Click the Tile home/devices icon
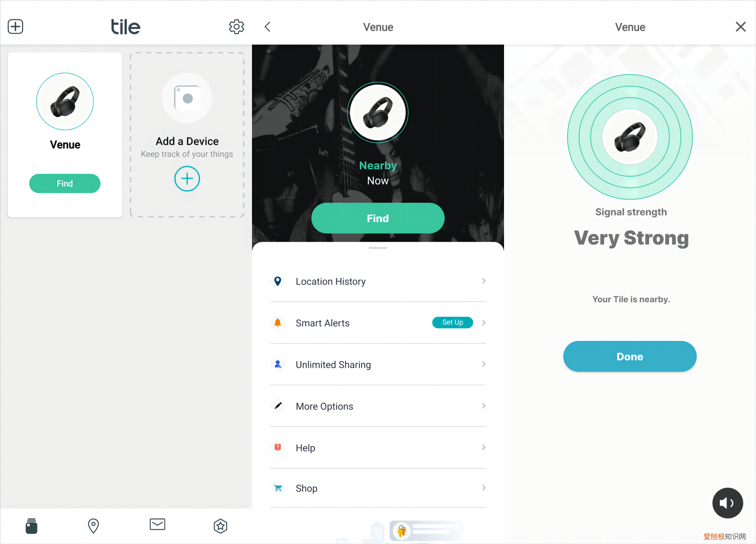Image resolution: width=756 pixels, height=544 pixels. click(31, 525)
